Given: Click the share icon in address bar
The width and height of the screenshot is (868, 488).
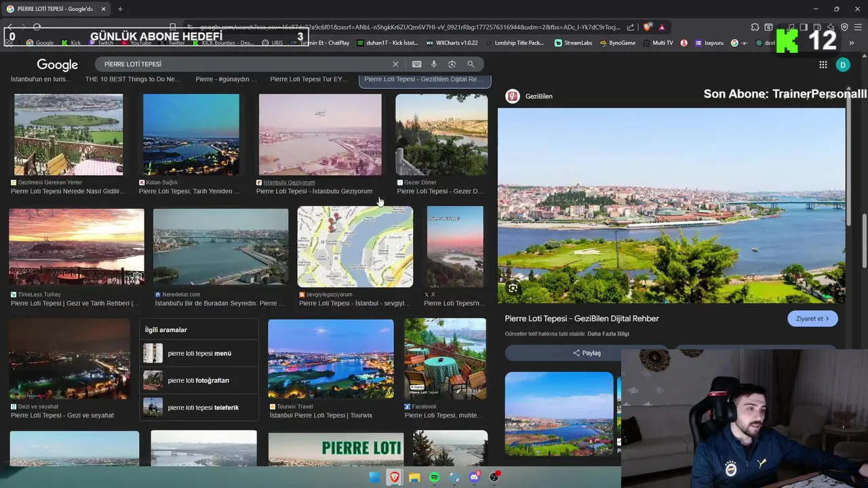Looking at the screenshot, I should coord(631,27).
